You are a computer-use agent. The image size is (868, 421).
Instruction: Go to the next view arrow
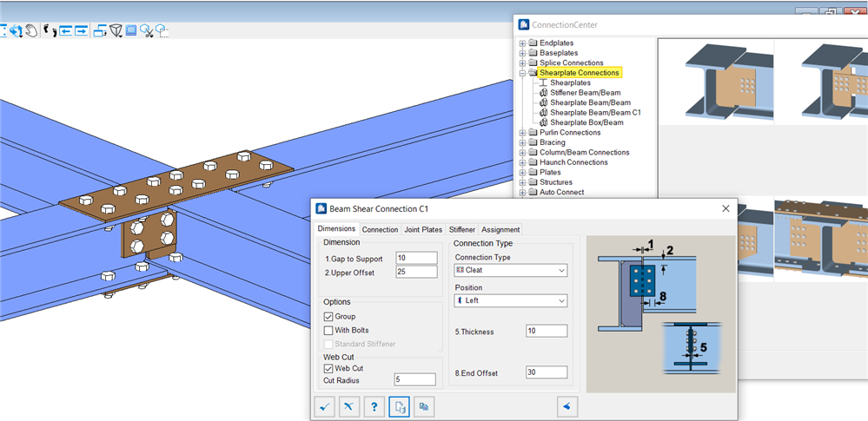click(81, 30)
